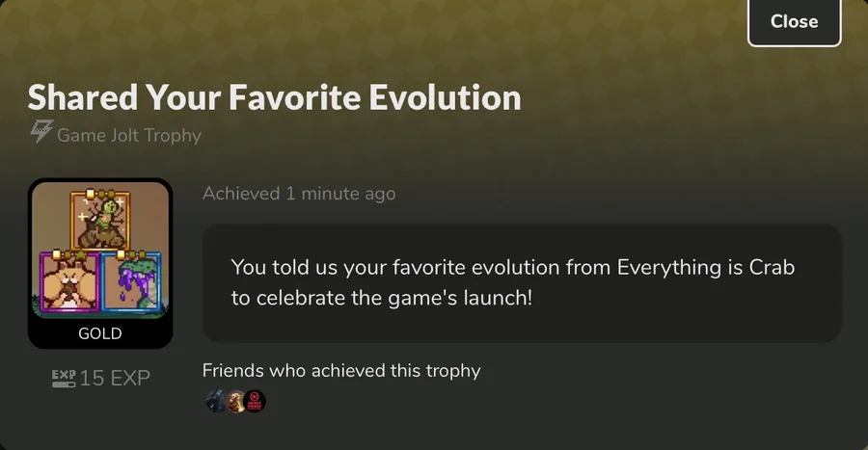
Task: Click the Shared Your Favorite Evolution title
Action: point(275,97)
